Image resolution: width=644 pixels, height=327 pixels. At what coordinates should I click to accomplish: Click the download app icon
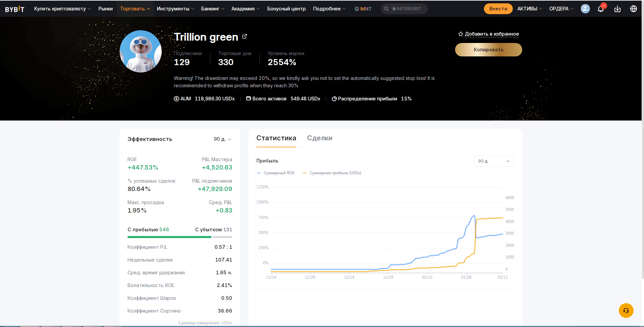coord(617,9)
